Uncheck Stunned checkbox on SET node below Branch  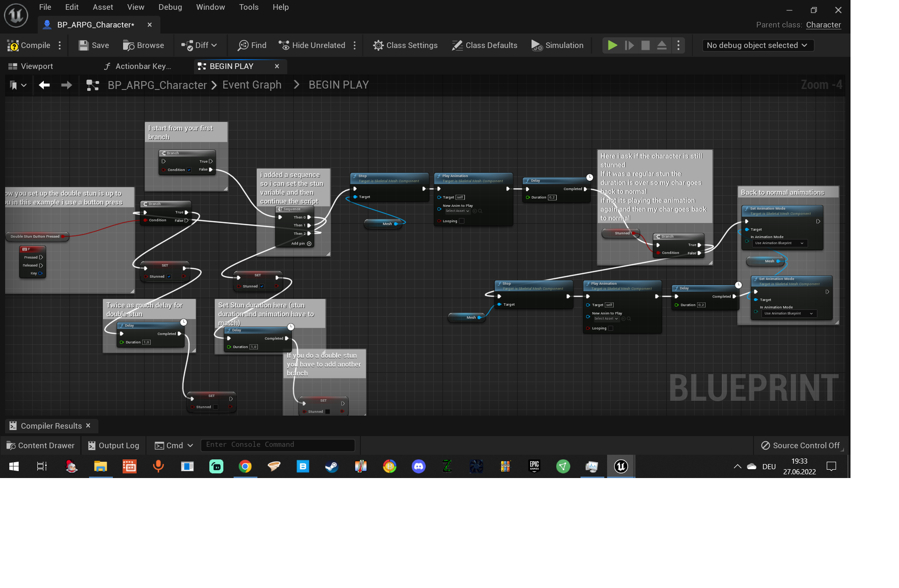click(169, 276)
